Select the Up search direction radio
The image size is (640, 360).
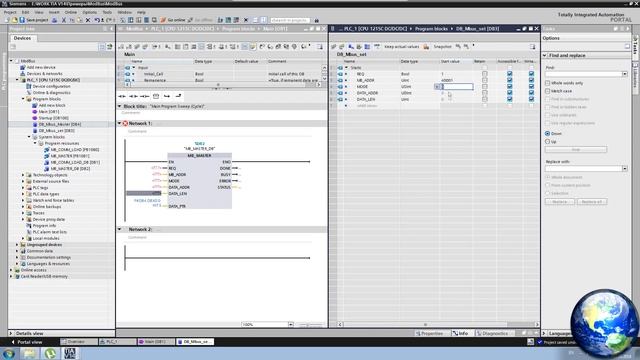[x=548, y=142]
